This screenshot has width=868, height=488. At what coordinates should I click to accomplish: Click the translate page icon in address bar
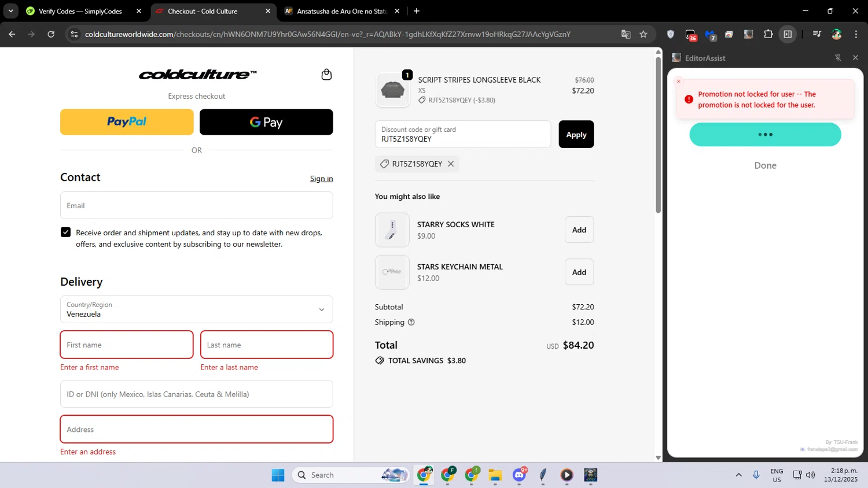tap(626, 34)
